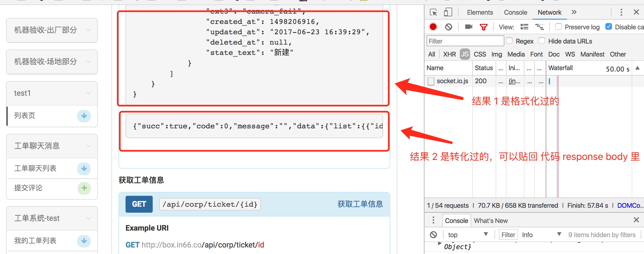644x254 pixels.
Task: Open the console context 'top' dropdown
Action: coord(468,234)
